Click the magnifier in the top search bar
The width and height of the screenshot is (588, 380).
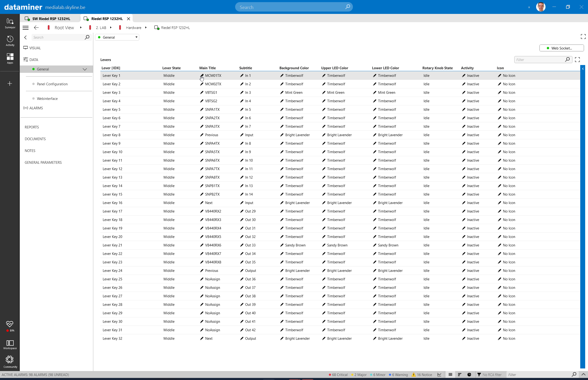[347, 7]
